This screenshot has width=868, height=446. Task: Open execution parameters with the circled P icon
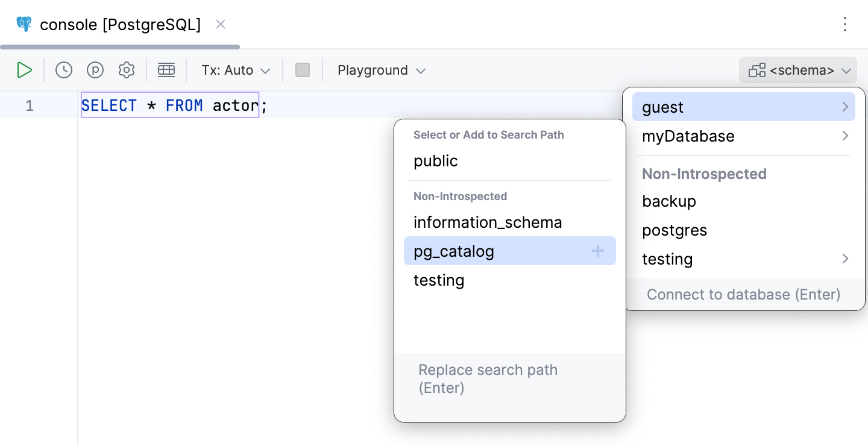[x=95, y=69]
